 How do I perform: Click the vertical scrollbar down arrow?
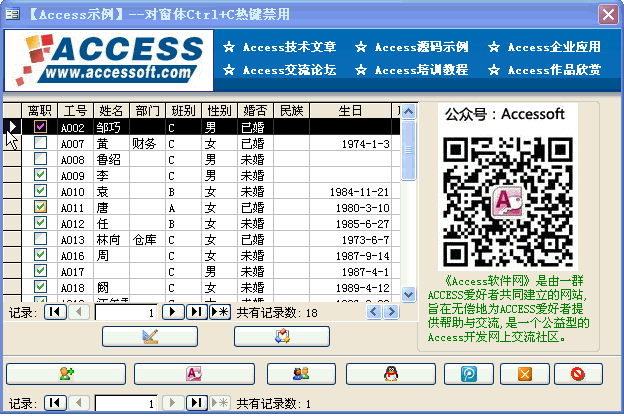click(x=408, y=294)
